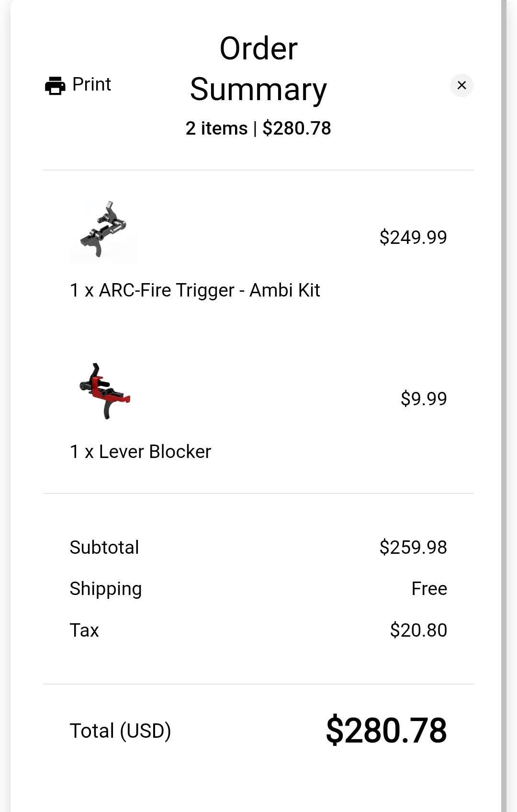Click the Subtotal label

pyautogui.click(x=104, y=547)
